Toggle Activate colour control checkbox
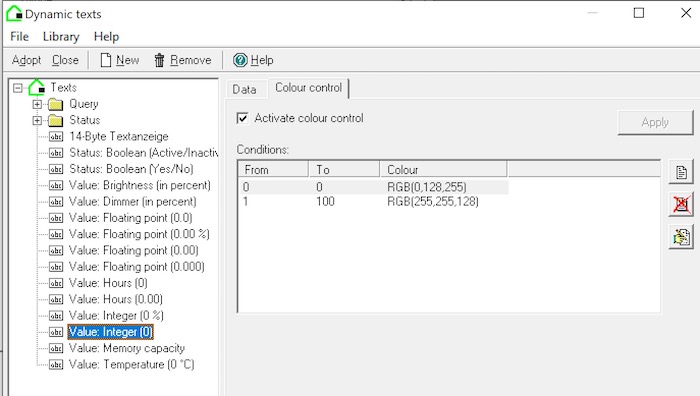The height and width of the screenshot is (396, 700). pos(242,118)
